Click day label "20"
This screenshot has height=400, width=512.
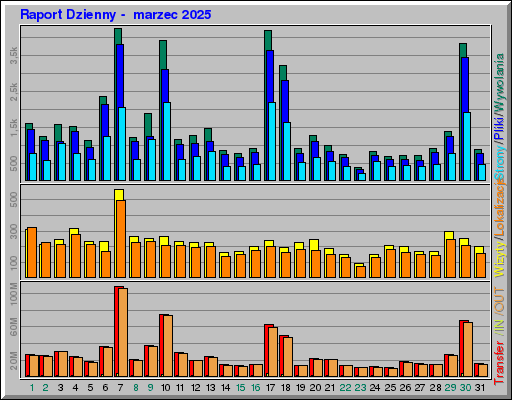tap(315, 388)
